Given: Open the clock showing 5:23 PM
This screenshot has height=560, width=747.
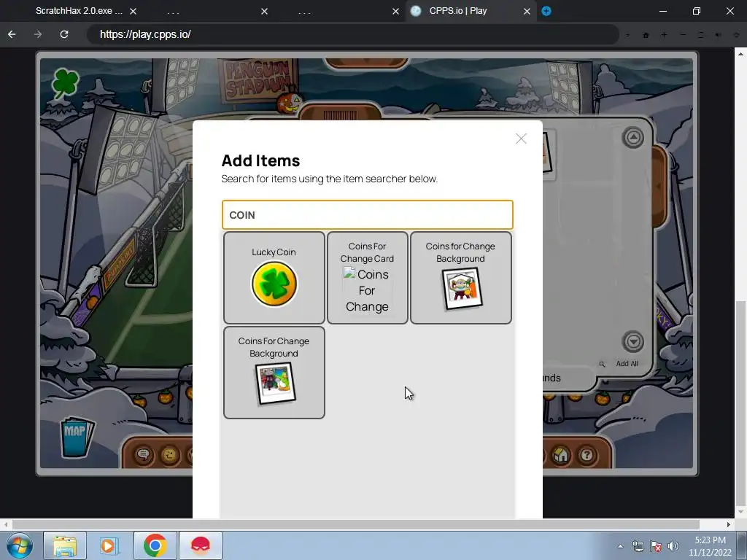Looking at the screenshot, I should (710, 546).
